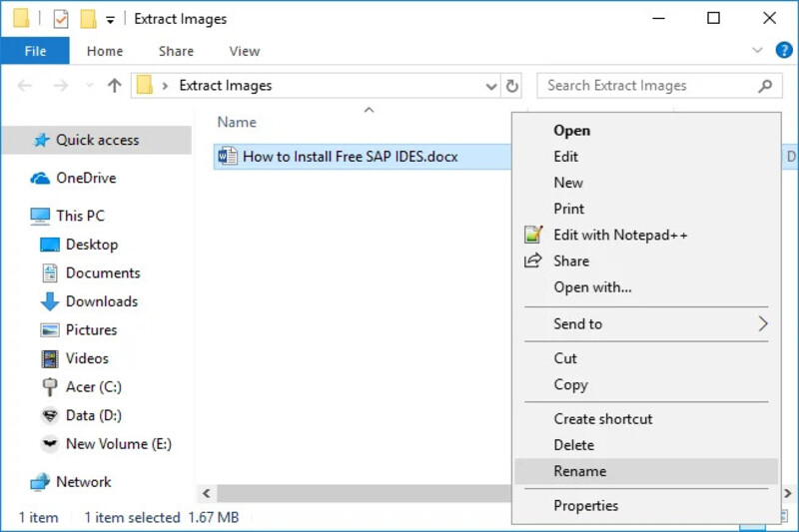Click the horizontal scrollbar left arrow
Image resolution: width=799 pixels, height=532 pixels.
click(x=207, y=493)
